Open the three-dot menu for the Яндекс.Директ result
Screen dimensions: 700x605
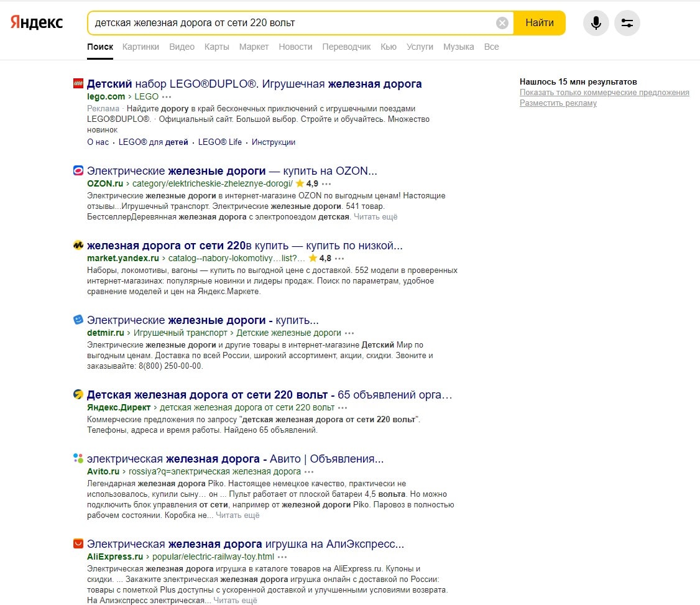point(343,408)
